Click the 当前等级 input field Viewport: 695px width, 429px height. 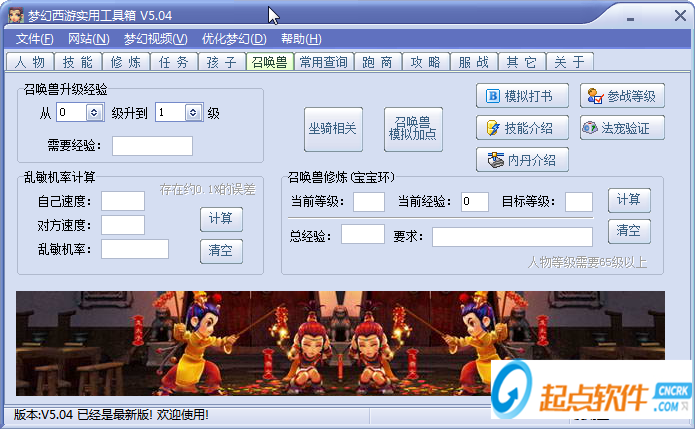click(x=369, y=202)
